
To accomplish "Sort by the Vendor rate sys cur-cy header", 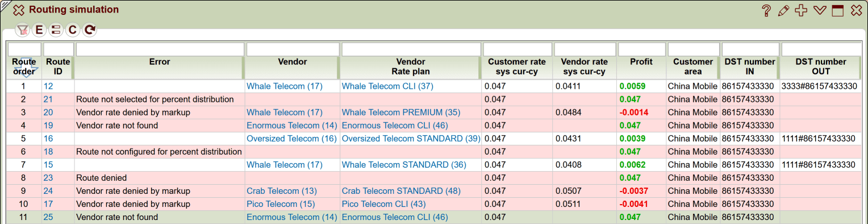I will [x=584, y=67].
